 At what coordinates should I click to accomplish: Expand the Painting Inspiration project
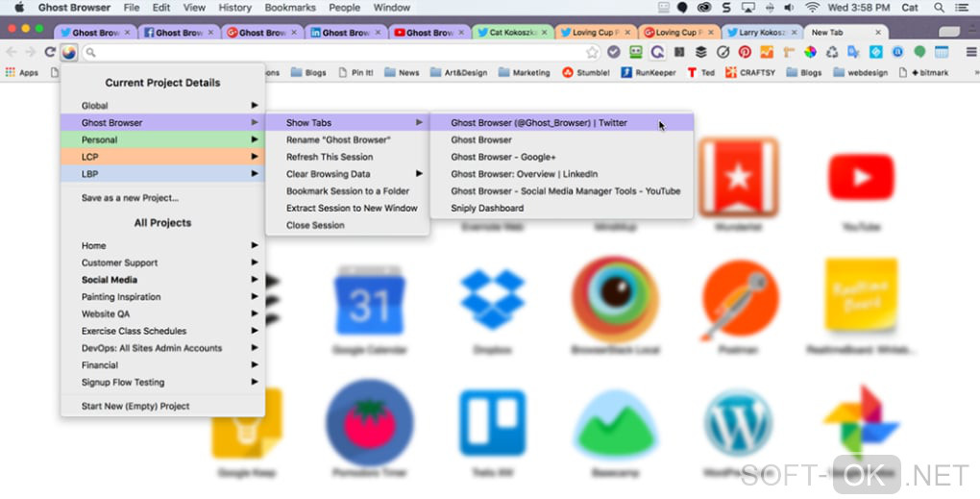[162, 296]
